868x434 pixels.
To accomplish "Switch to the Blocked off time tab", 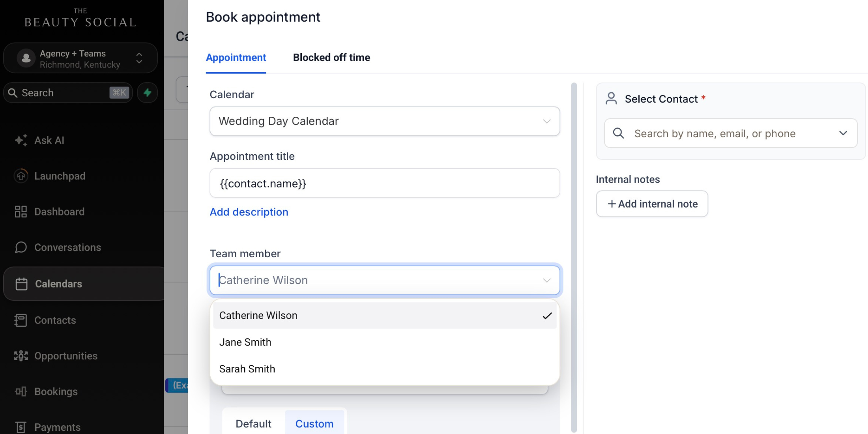I will pyautogui.click(x=331, y=58).
